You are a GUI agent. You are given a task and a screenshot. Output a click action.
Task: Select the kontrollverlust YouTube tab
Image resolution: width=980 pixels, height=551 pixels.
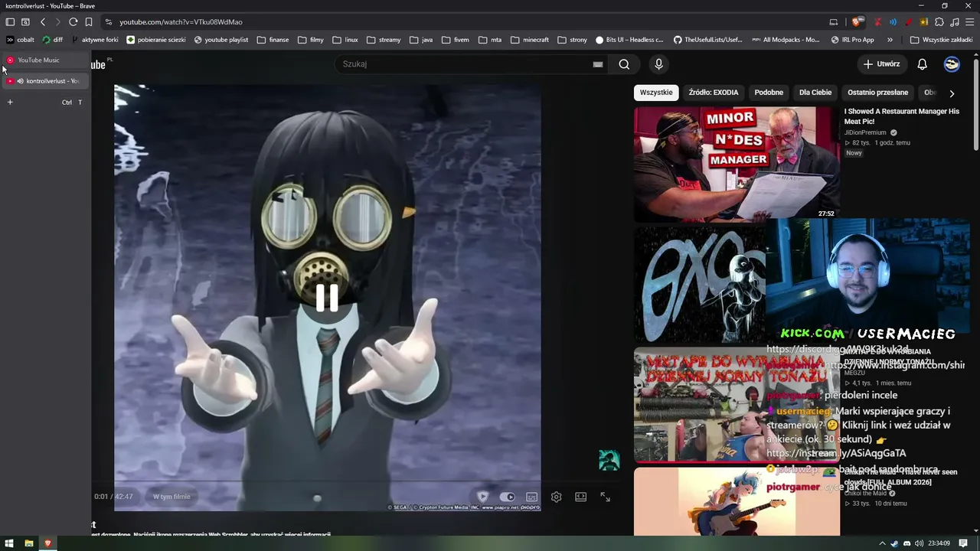click(x=46, y=81)
